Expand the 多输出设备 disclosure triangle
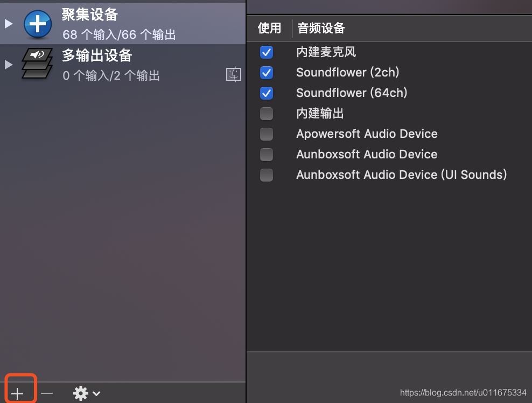Screen dimensions: 532x403 pos(8,65)
